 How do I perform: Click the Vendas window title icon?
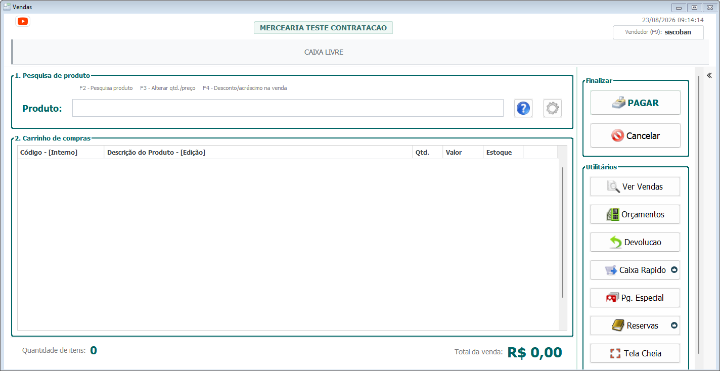(x=7, y=7)
